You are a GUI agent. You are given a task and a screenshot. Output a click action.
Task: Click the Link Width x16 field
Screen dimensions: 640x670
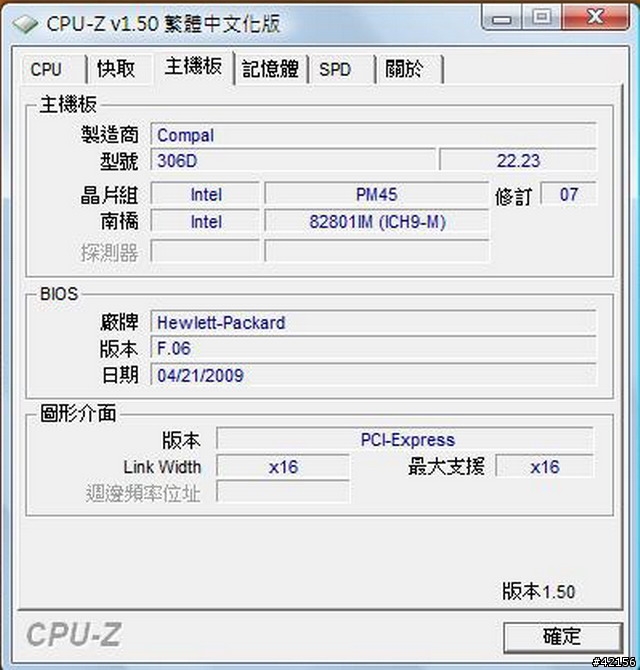[x=283, y=466]
